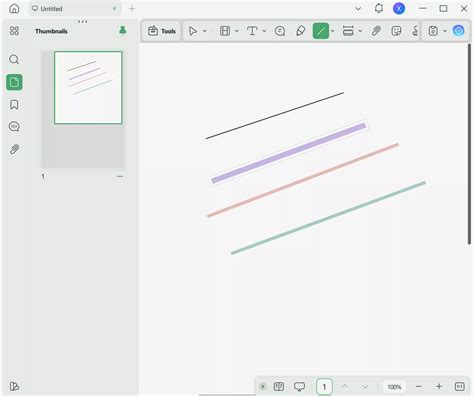Viewport: 474px width, 396px height.
Task: Select the pencil drawing tool
Action: pos(300,31)
